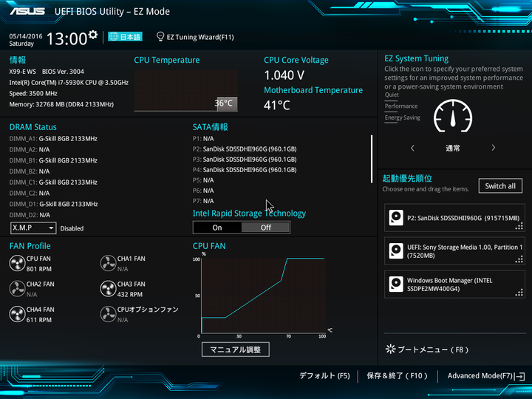Click the Windows Boot Manager disk icon

(396, 284)
